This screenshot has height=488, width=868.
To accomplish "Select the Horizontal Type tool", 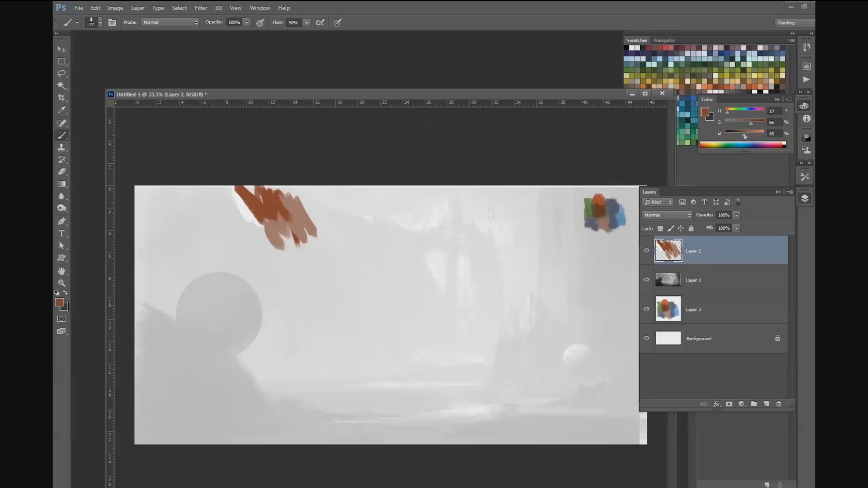I will (x=61, y=233).
